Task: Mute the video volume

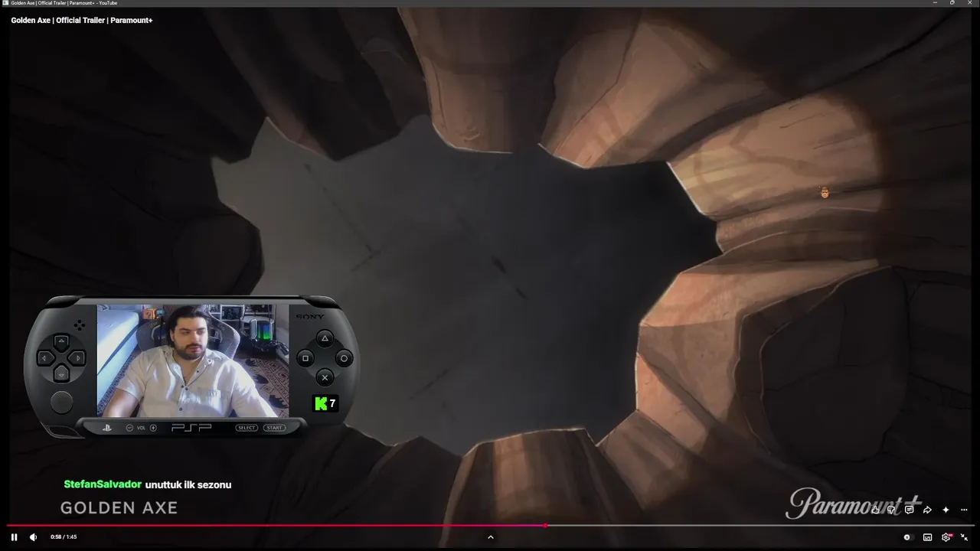Action: click(x=33, y=537)
